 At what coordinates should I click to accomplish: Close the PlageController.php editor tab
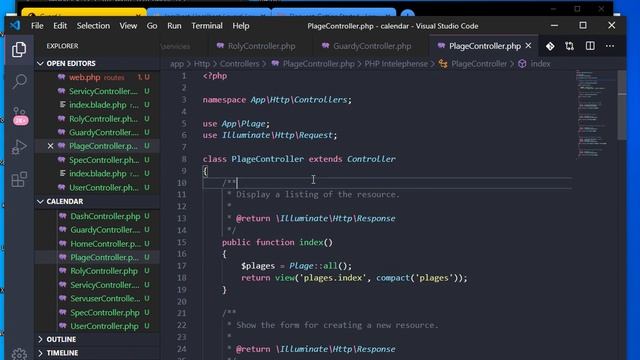pyautogui.click(x=529, y=46)
